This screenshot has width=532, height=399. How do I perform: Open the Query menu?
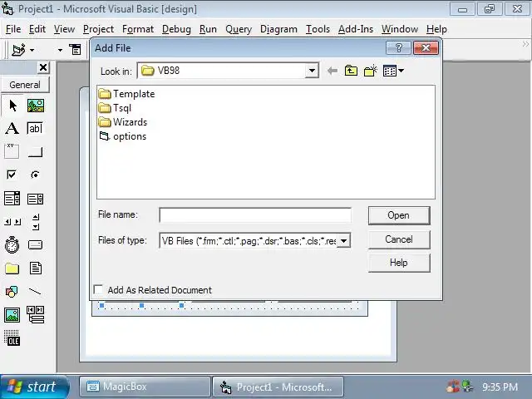[239, 29]
